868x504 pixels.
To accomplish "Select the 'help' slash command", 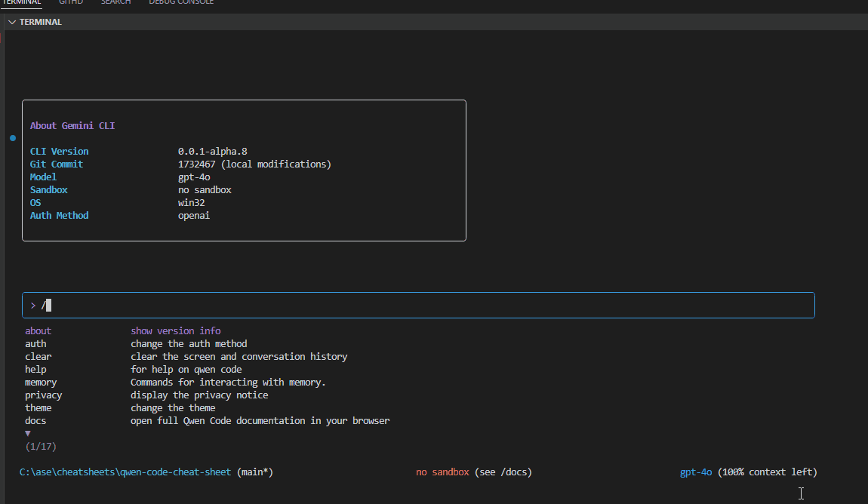I will [x=35, y=370].
